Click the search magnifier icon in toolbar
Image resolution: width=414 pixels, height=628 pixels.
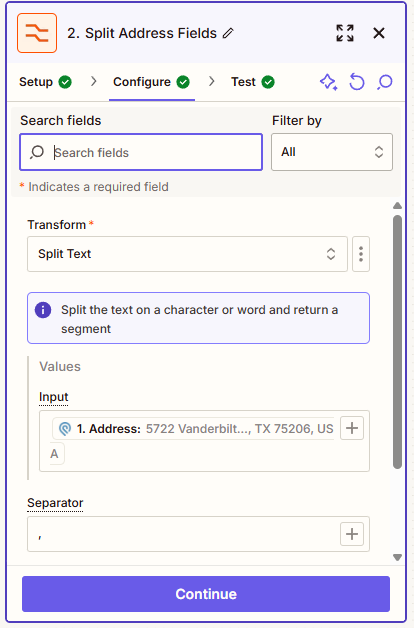(385, 82)
